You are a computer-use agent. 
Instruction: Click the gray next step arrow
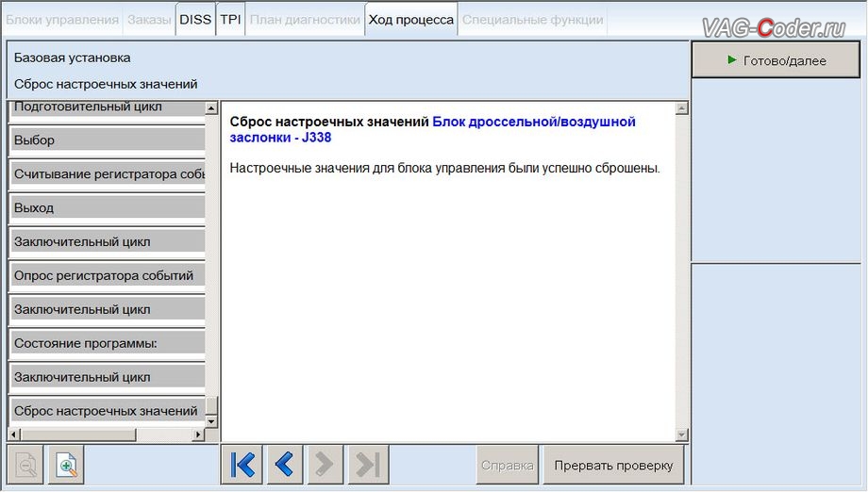(324, 465)
